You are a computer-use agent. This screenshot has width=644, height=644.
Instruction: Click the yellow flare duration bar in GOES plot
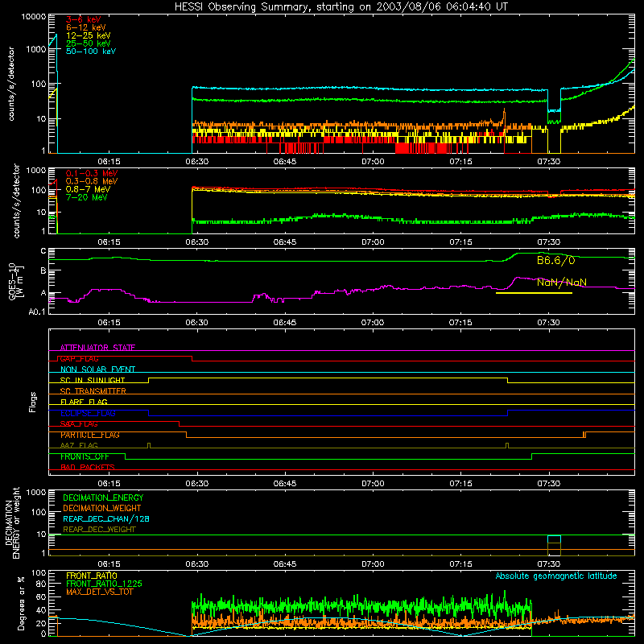(x=534, y=293)
